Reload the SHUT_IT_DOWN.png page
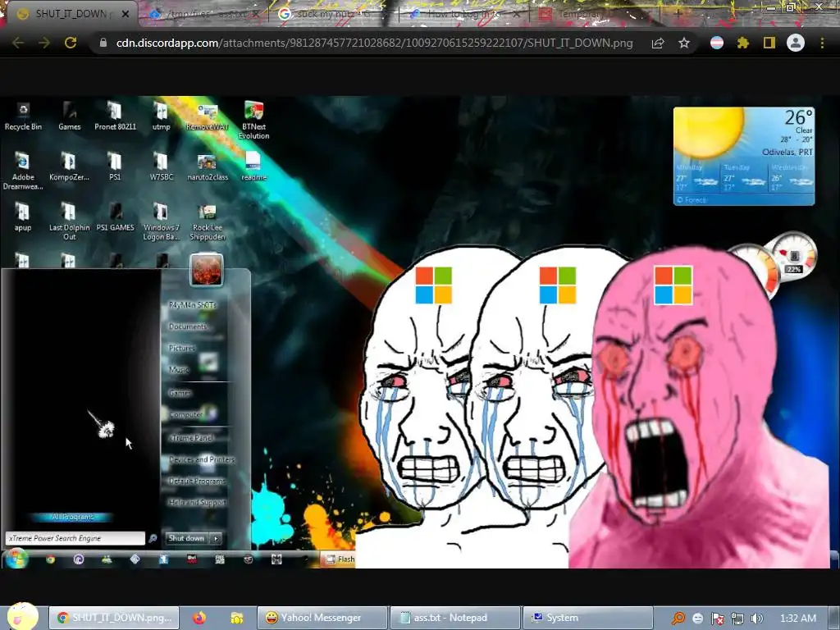The image size is (840, 630). click(71, 43)
